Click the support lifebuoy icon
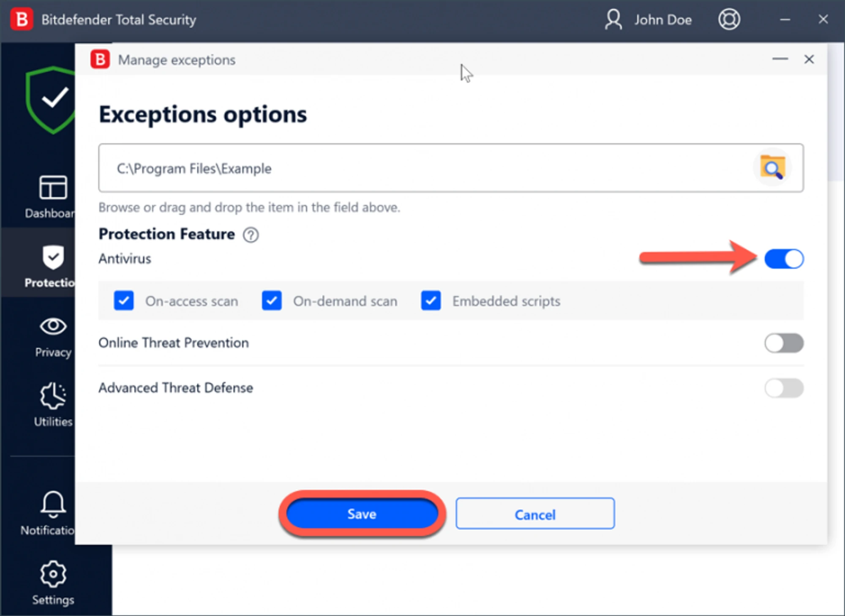 (x=729, y=19)
